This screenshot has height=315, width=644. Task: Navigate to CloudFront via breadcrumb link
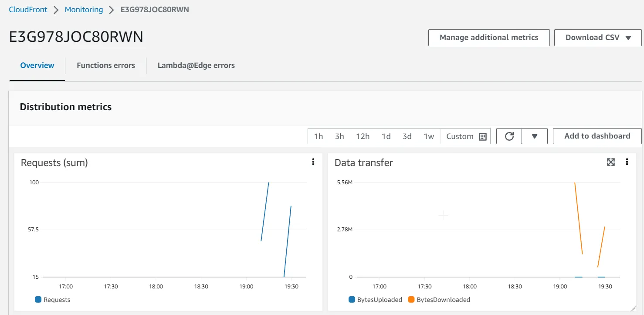(x=28, y=9)
